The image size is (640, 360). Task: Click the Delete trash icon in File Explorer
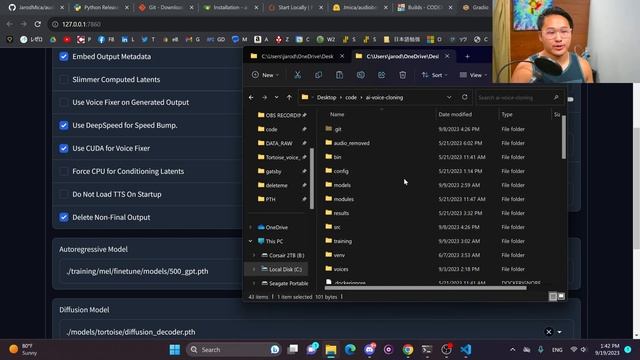tap(402, 75)
